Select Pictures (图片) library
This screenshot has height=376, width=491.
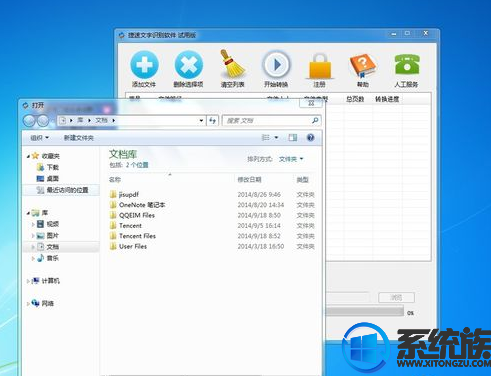click(48, 236)
